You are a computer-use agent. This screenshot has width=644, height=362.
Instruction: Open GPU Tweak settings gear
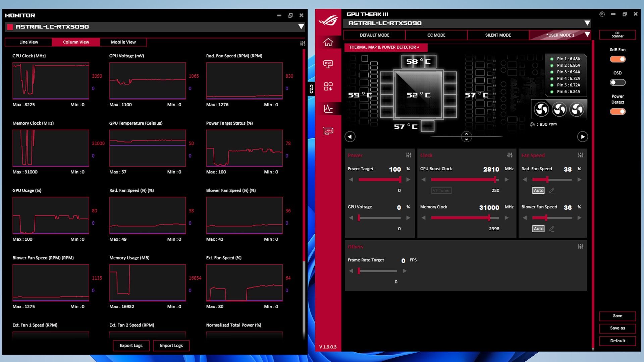tap(602, 14)
